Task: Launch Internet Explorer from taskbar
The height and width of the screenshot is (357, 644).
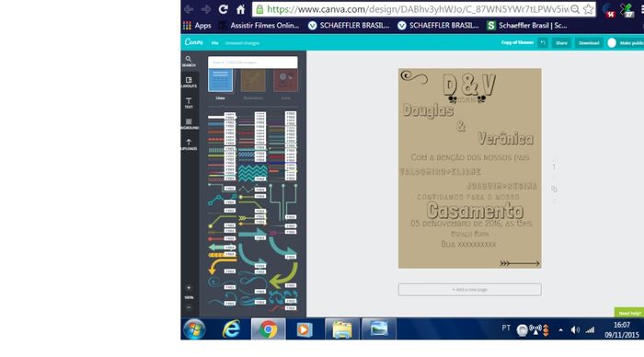Action: click(x=231, y=329)
